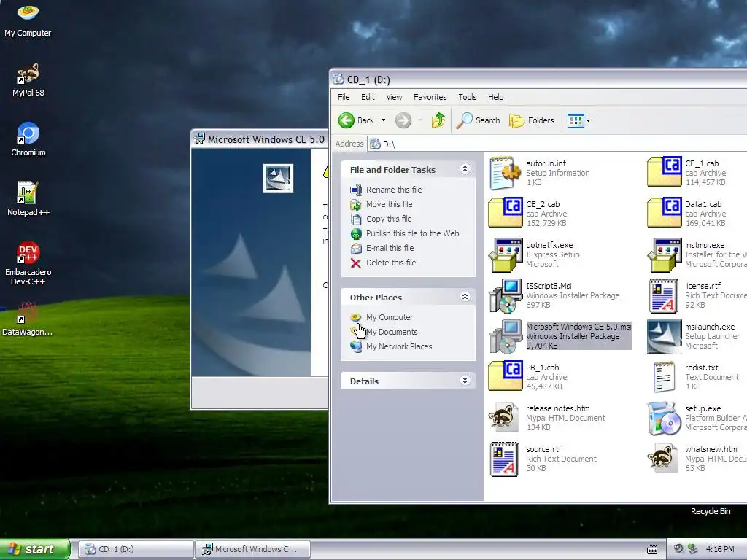Select msilaunch.exe file icon
The width and height of the screenshot is (747, 560).
coord(665,336)
